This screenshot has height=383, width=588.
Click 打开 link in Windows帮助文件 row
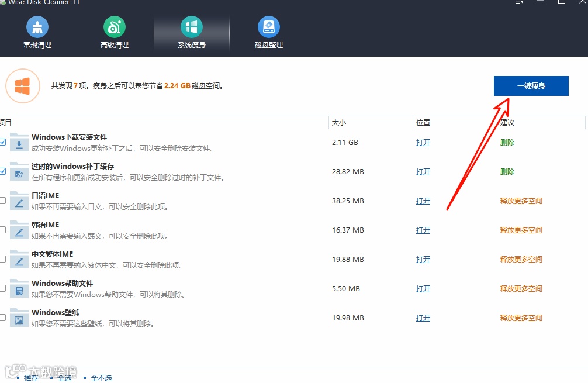click(423, 289)
